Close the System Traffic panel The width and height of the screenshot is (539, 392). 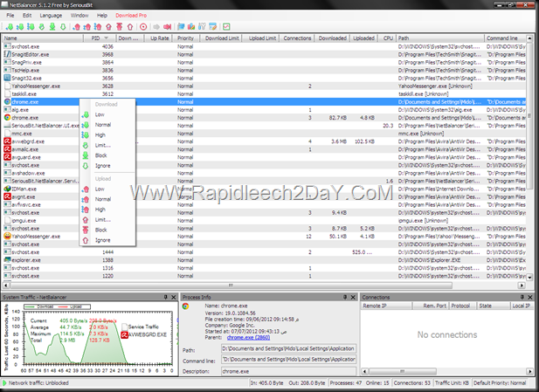pos(174,297)
